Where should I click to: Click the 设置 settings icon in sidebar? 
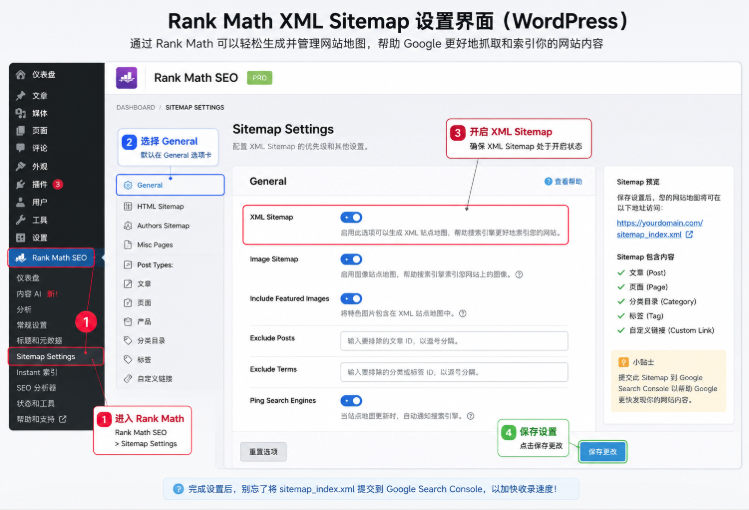tap(21, 237)
